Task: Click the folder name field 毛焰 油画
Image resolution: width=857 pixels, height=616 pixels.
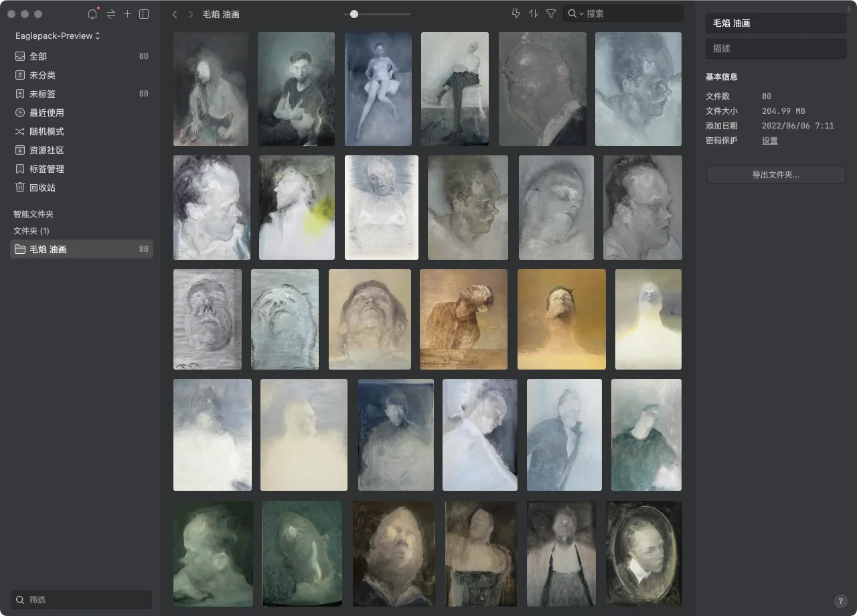Action: (x=775, y=23)
